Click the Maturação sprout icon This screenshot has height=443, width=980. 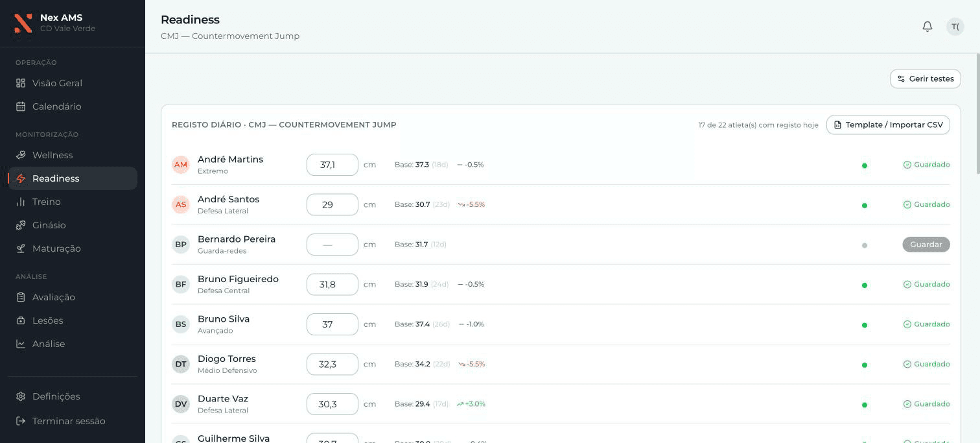tap(21, 248)
